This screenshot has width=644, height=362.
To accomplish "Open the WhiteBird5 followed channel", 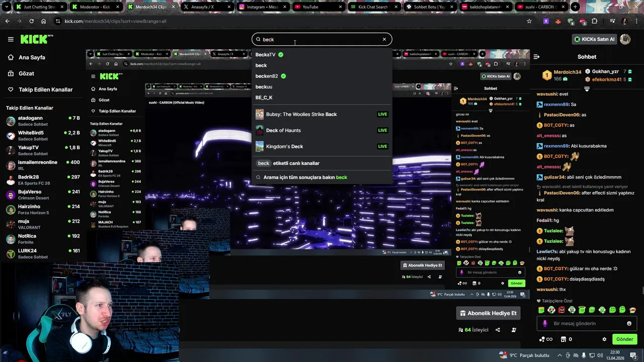I will pos(43,136).
